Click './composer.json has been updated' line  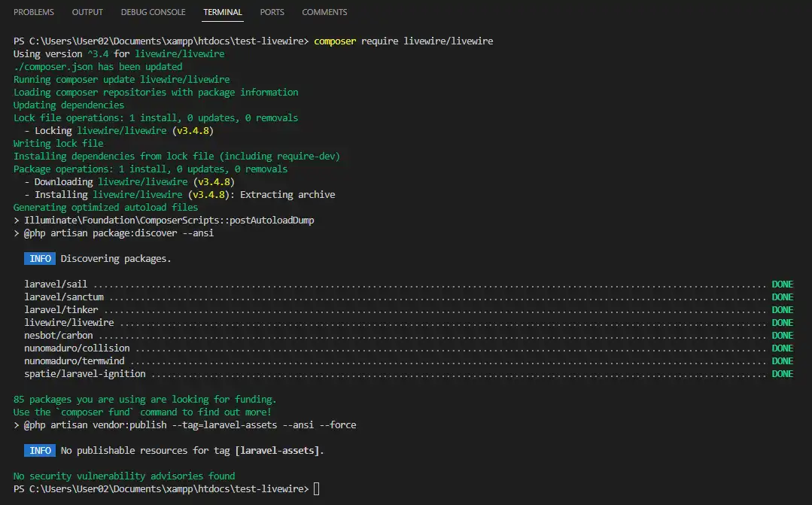(x=98, y=67)
